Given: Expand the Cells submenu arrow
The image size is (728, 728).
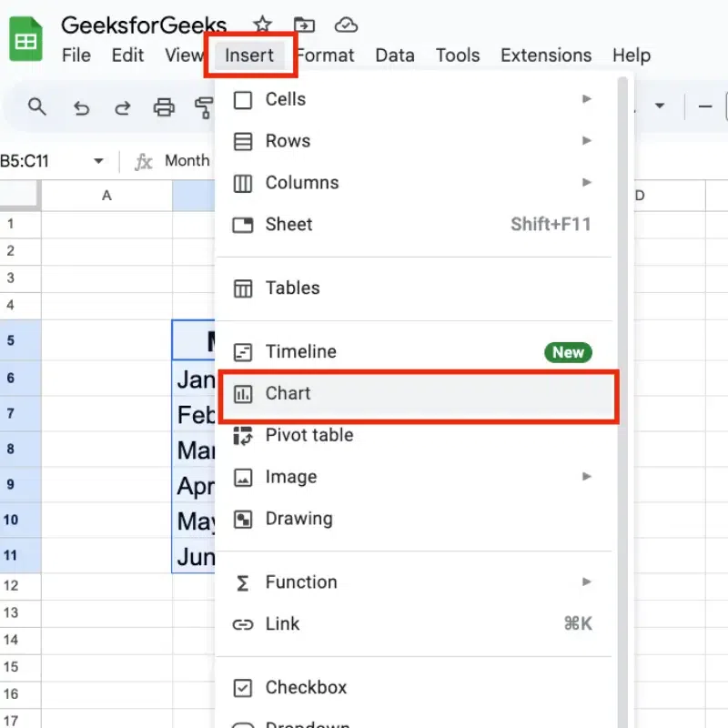Looking at the screenshot, I should tap(587, 99).
